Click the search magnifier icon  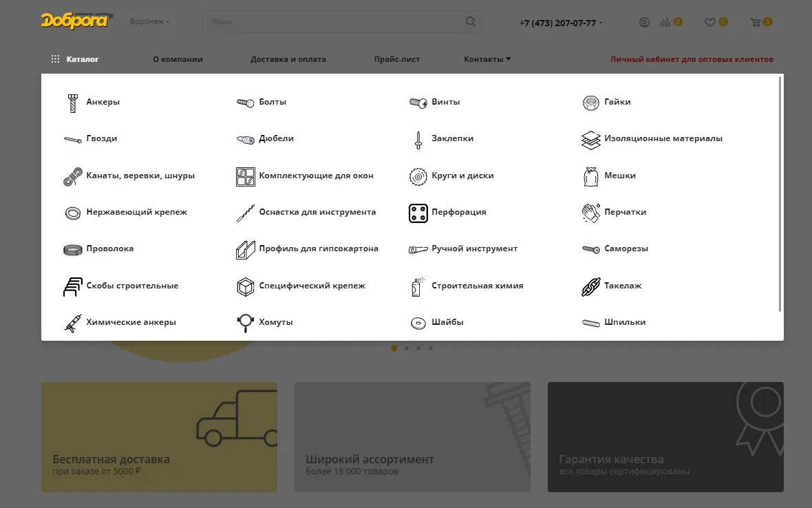coord(471,21)
